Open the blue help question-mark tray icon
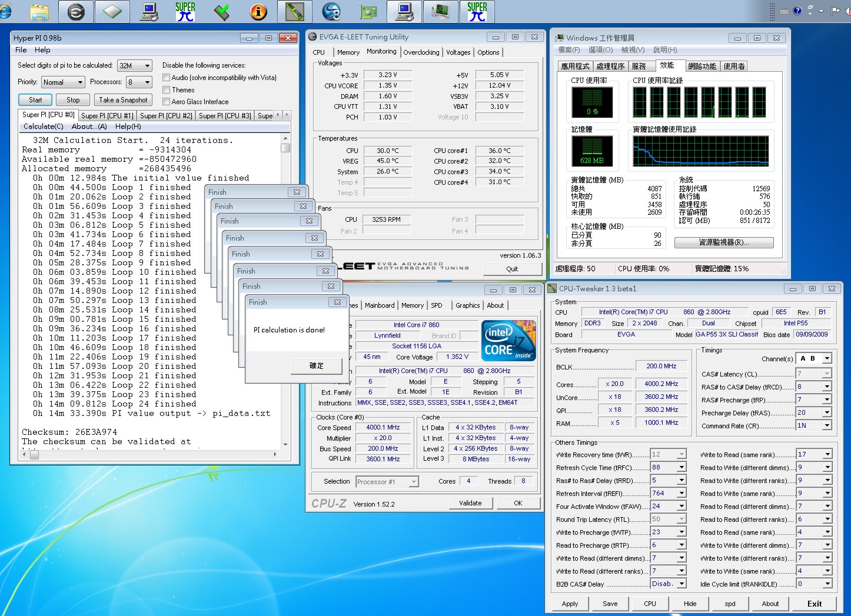Image resolution: width=851 pixels, height=616 pixels. point(797,11)
